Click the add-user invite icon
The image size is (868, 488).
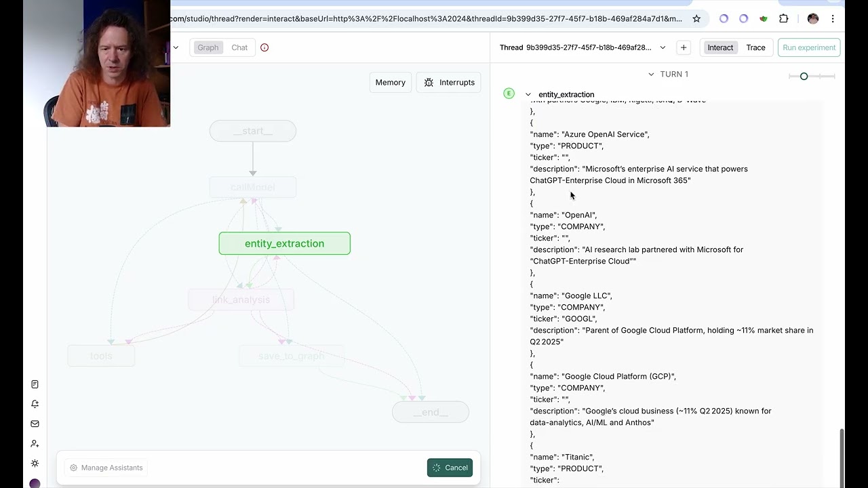pyautogui.click(x=35, y=443)
